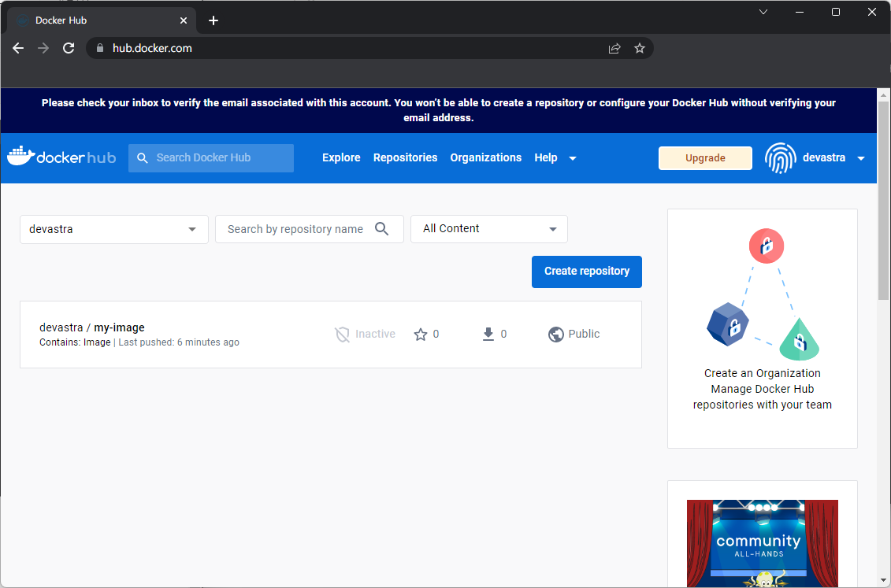Click the download count icon on my-image
Viewport: 891px width, 588px height.
point(488,335)
